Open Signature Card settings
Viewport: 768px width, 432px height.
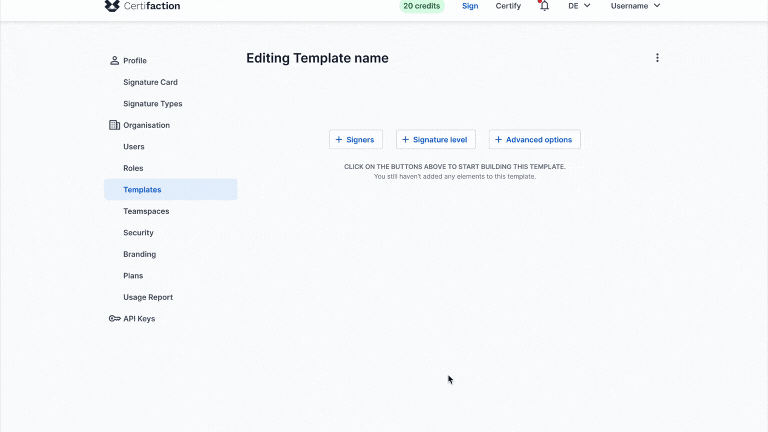point(150,82)
